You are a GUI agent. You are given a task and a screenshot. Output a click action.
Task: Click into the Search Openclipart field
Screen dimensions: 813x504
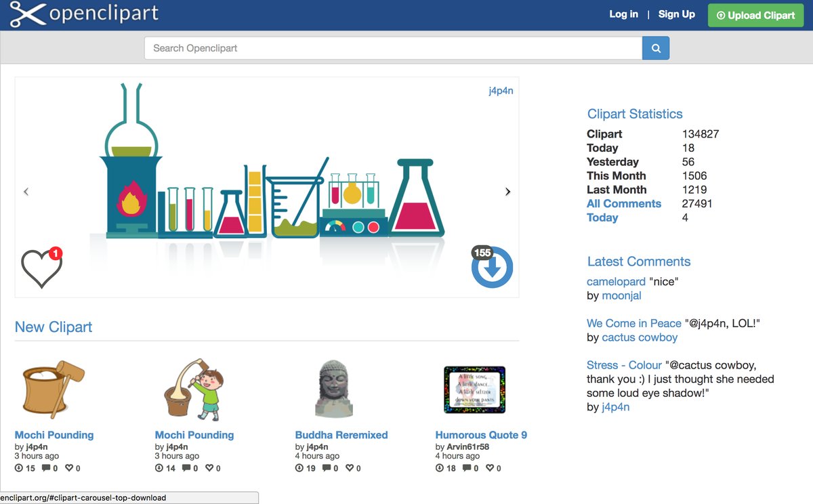coord(393,48)
